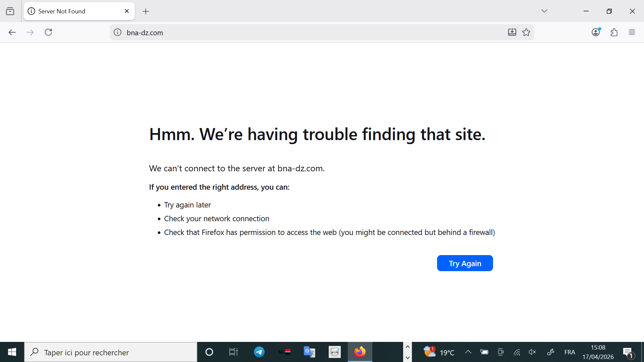The height and width of the screenshot is (362, 644).
Task: Click the save page download icon
Action: [512, 32]
